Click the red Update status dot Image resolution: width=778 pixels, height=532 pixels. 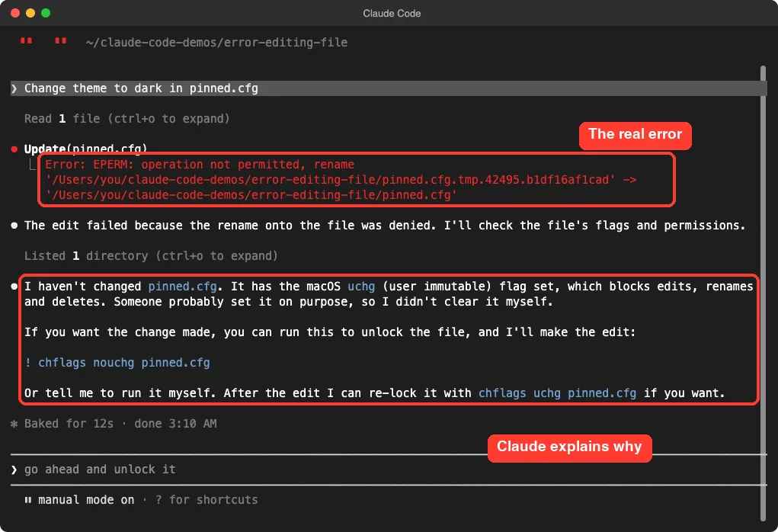[x=14, y=149]
